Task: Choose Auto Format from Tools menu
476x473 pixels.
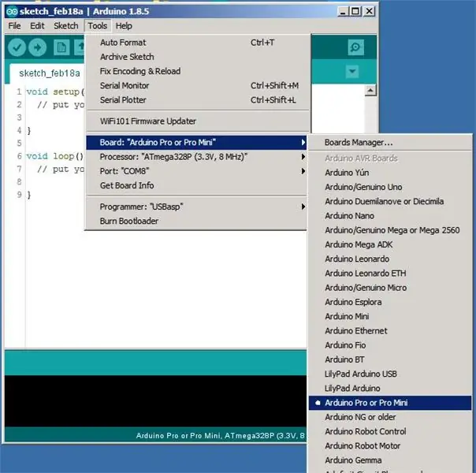Action: (x=197, y=43)
